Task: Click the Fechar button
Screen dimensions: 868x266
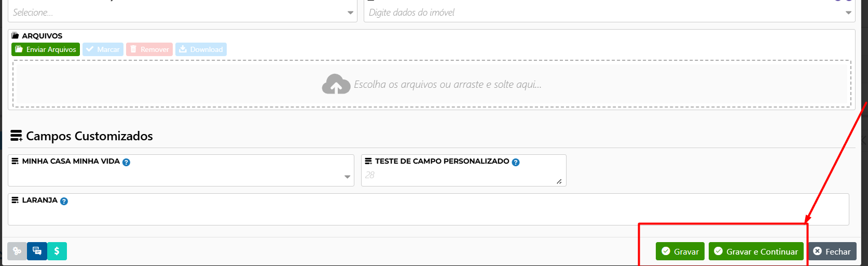Action: (832, 251)
